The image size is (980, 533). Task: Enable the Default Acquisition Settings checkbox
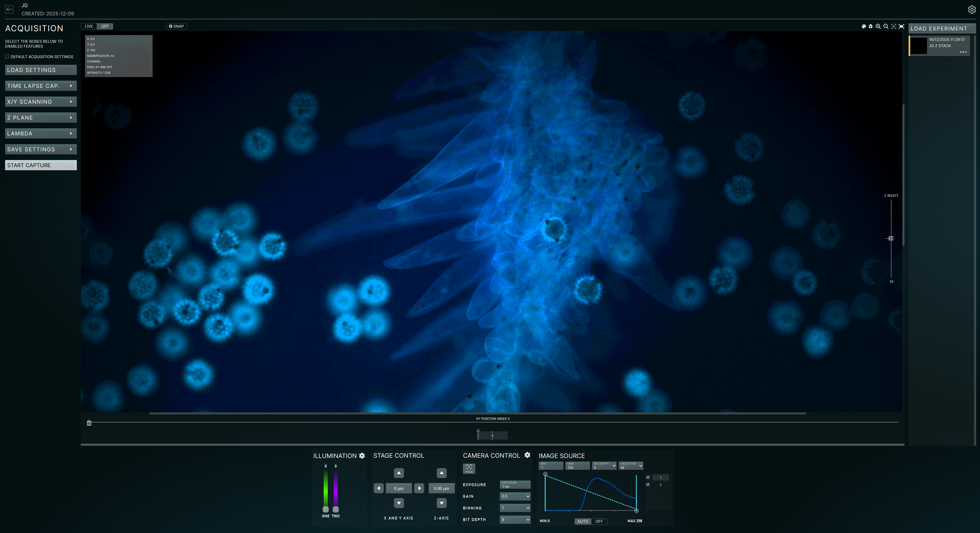click(7, 56)
